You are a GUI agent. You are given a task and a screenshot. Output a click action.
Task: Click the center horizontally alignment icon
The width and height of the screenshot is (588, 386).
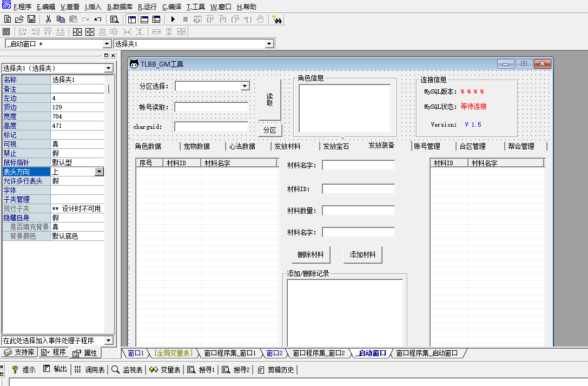tap(77, 32)
